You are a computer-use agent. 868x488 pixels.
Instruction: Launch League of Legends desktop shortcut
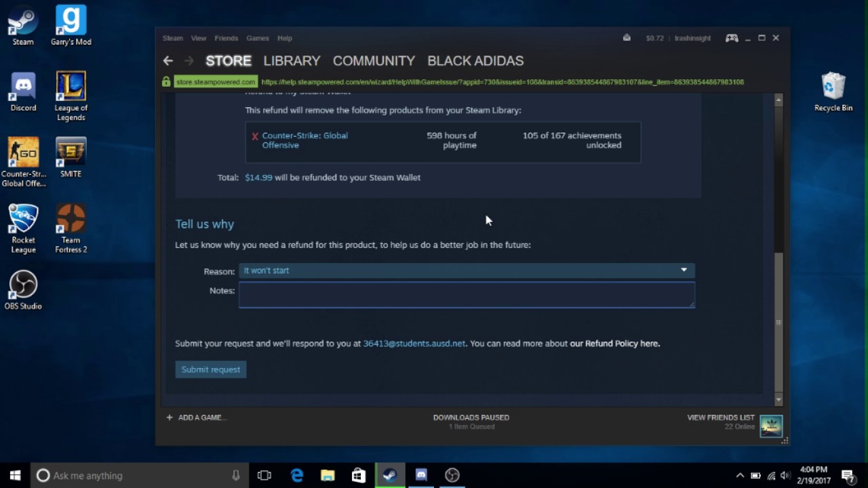(71, 96)
